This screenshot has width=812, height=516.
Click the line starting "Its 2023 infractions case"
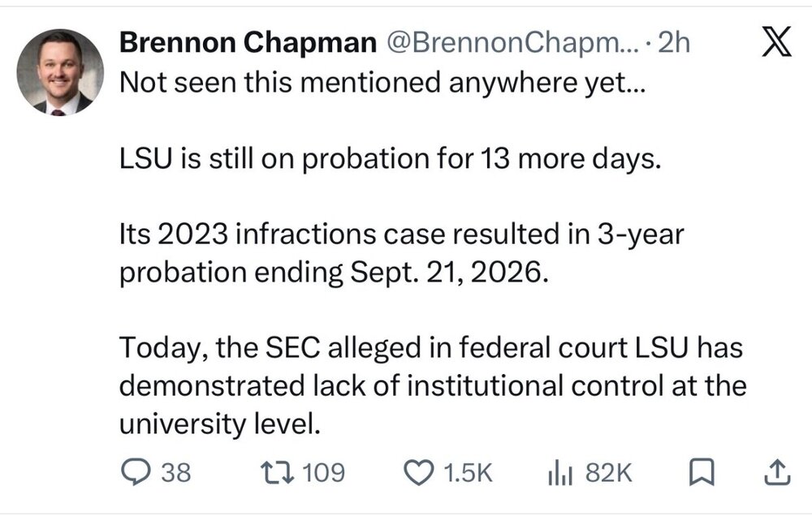click(x=402, y=234)
